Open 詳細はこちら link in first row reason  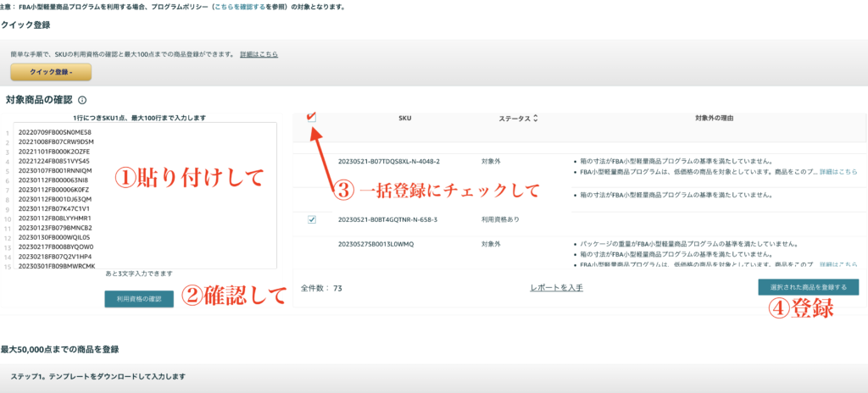click(838, 171)
